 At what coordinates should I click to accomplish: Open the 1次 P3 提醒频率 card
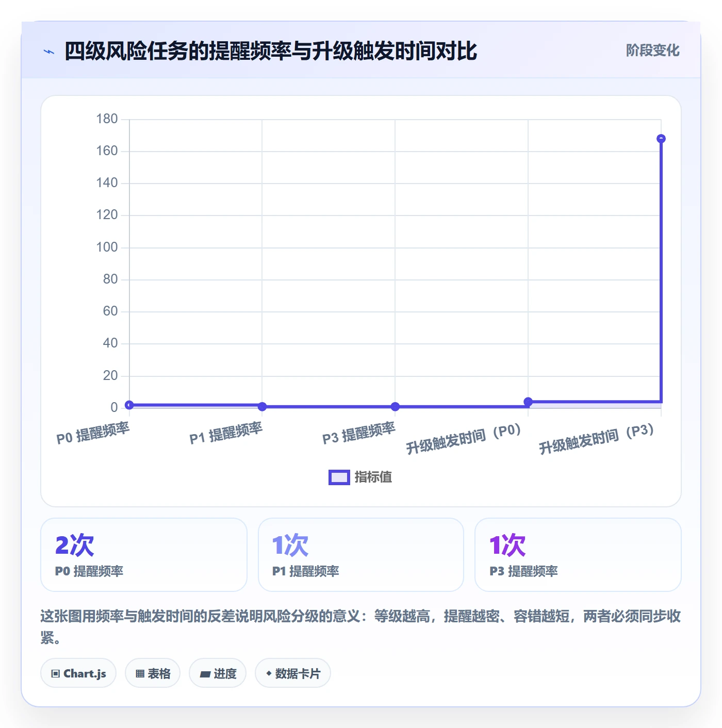(x=578, y=555)
